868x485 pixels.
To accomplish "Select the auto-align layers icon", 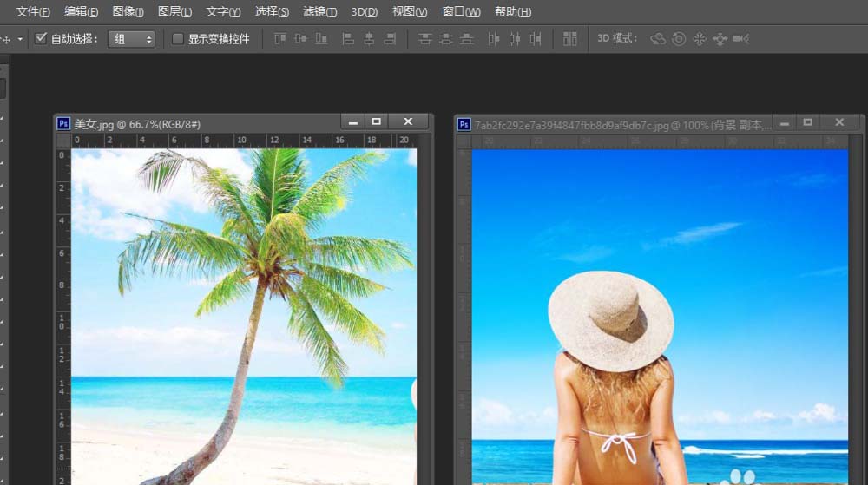I will 570,39.
